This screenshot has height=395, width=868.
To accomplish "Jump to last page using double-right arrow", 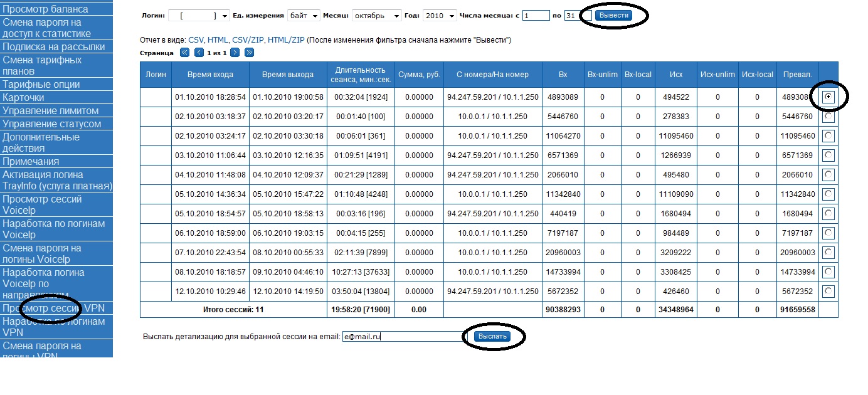I will pos(249,53).
